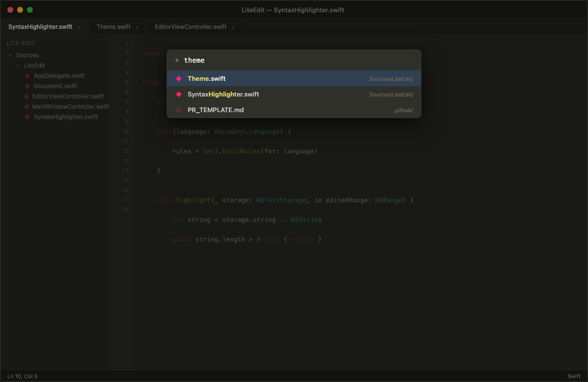Close the EditorViewController.swift tab
The width and height of the screenshot is (588, 382).
point(233,27)
